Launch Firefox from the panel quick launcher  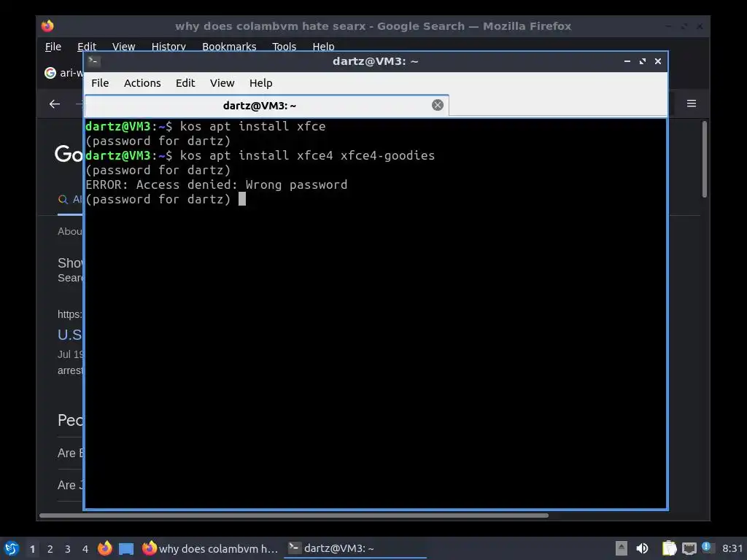105,548
